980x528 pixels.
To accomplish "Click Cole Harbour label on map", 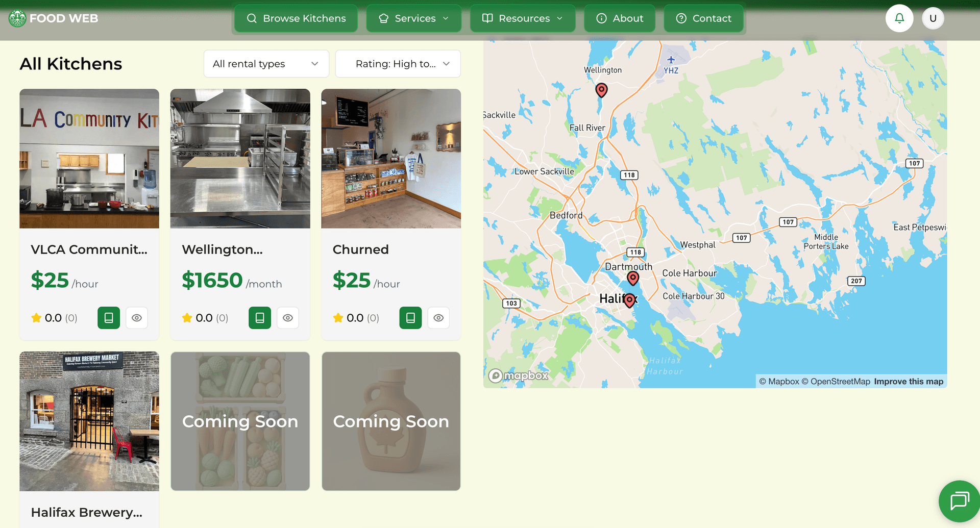I will pyautogui.click(x=690, y=273).
